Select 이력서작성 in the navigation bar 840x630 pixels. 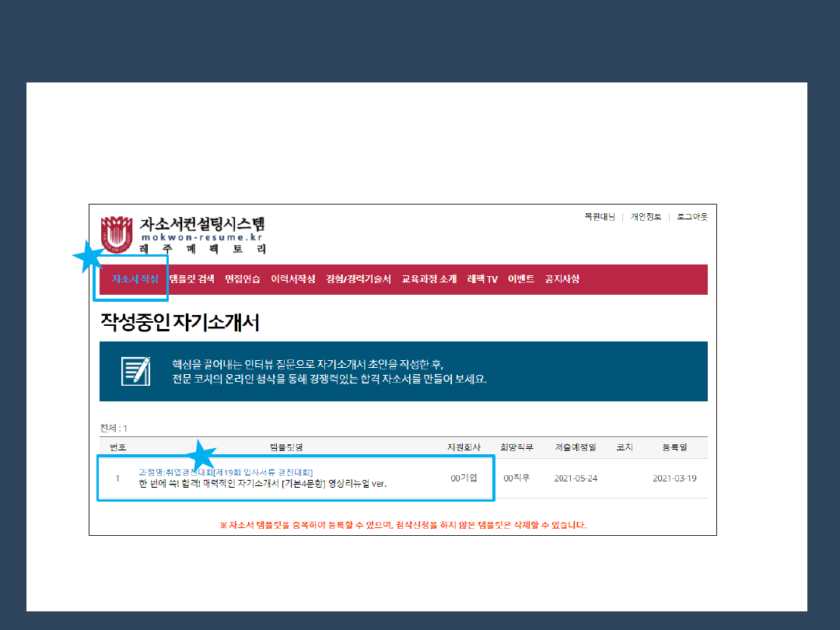[x=293, y=279]
